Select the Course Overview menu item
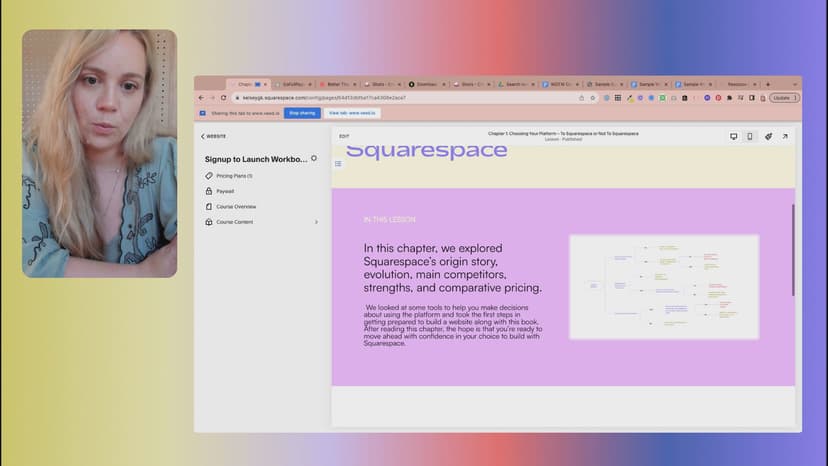 [x=236, y=206]
